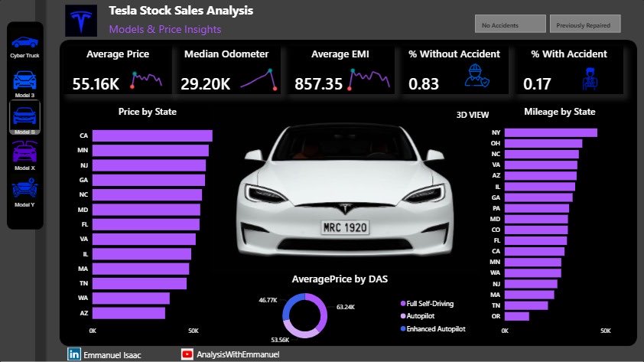Click the 55.16K average price value
This screenshot has height=362, width=644.
tap(96, 84)
